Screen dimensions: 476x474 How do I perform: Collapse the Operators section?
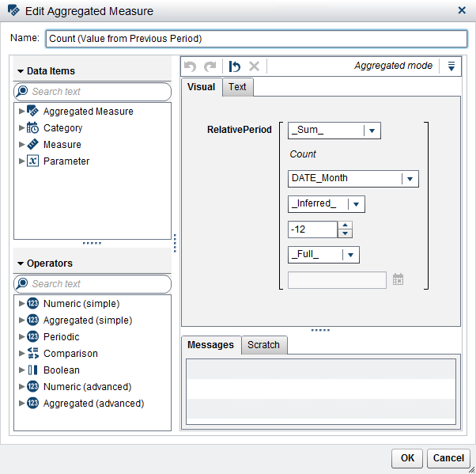tap(21, 264)
